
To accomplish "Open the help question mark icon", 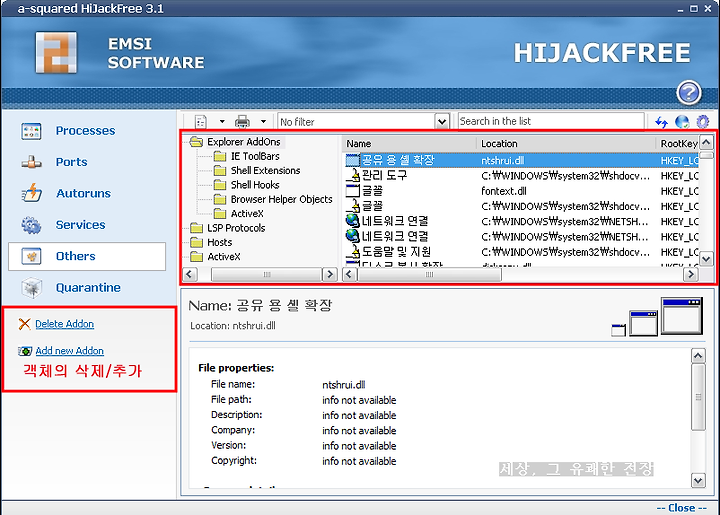I will (x=689, y=93).
